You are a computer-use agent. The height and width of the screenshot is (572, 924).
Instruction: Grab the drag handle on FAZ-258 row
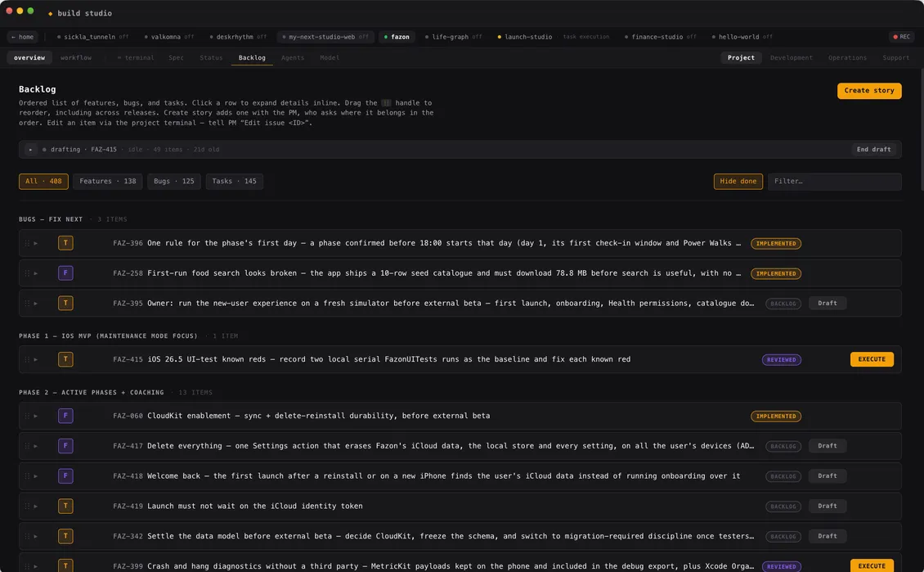26,273
